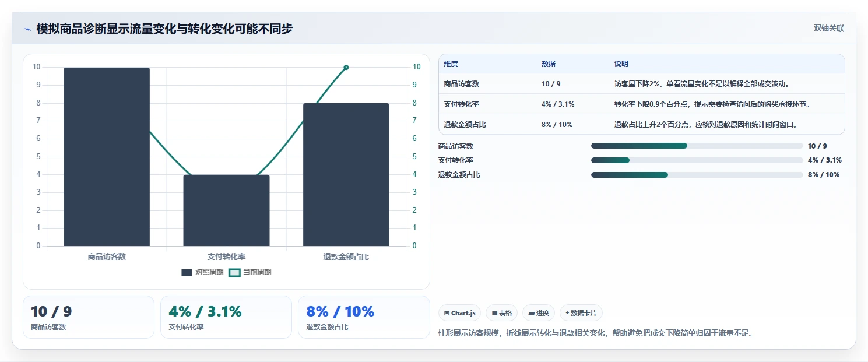This screenshot has width=868, height=362.
Task: Click the 数据卡片 chip
Action: (x=581, y=313)
